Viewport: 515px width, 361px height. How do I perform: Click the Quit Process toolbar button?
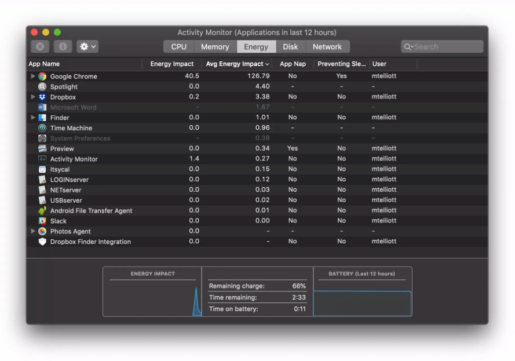pos(40,47)
